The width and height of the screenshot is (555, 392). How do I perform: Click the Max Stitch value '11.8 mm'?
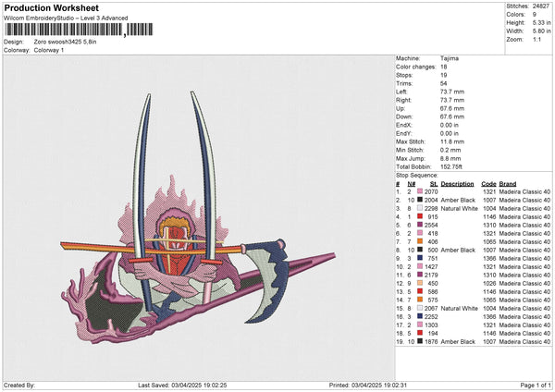click(x=452, y=141)
